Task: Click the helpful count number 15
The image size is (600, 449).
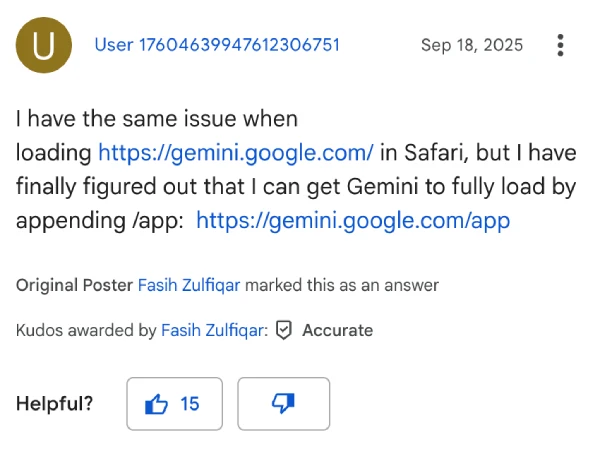Action: point(189,404)
